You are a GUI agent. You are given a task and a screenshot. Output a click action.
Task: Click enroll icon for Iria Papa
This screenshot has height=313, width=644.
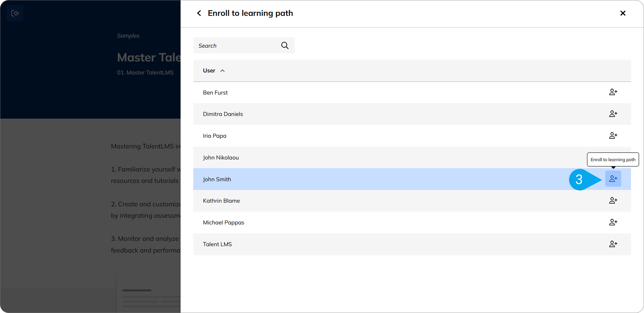point(613,136)
